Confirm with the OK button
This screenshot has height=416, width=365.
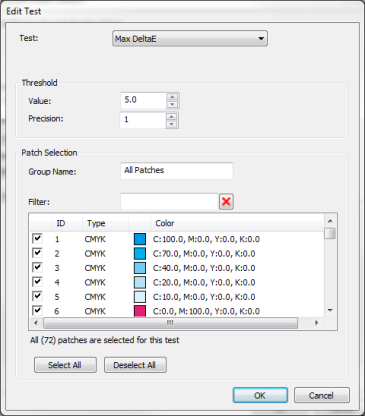[260, 395]
